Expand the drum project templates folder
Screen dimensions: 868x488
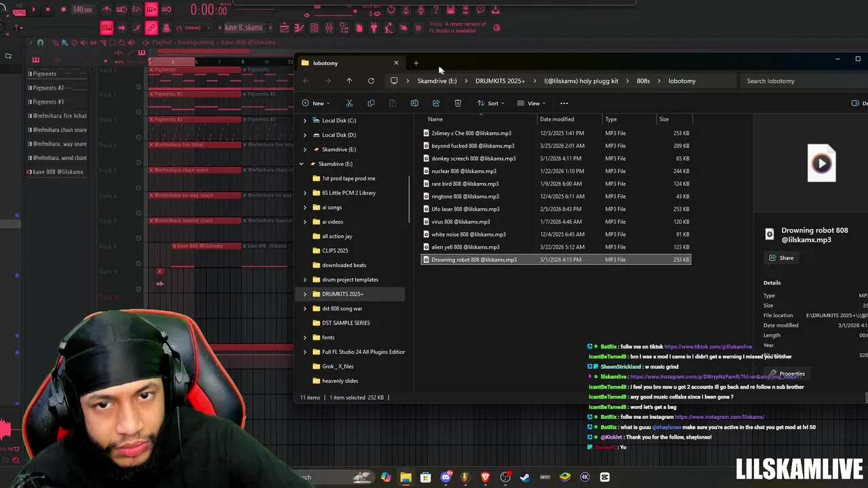pos(304,279)
